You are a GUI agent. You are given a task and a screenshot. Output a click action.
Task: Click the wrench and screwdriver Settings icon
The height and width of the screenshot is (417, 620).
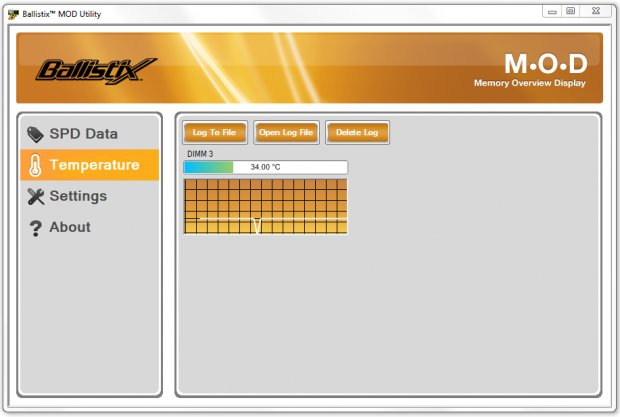point(35,196)
